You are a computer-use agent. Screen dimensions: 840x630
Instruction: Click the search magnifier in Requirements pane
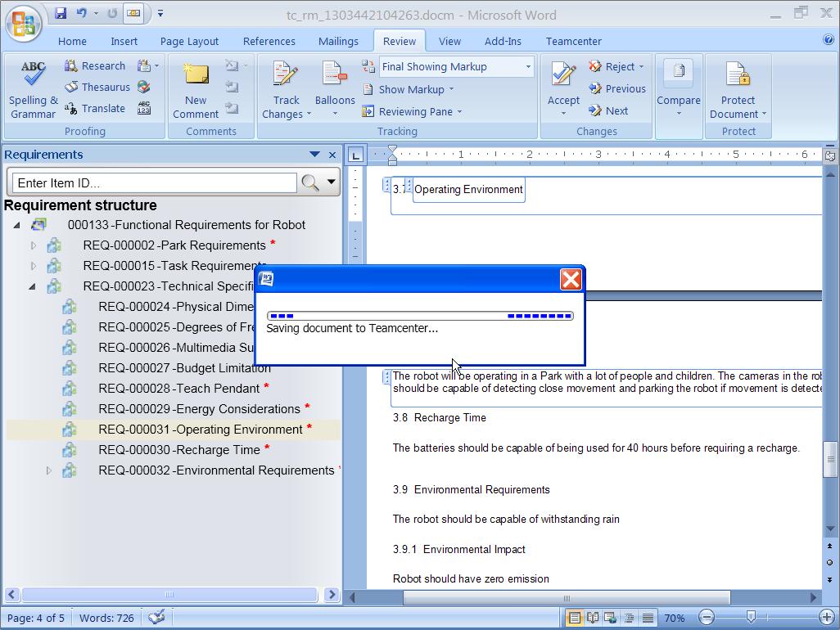310,182
